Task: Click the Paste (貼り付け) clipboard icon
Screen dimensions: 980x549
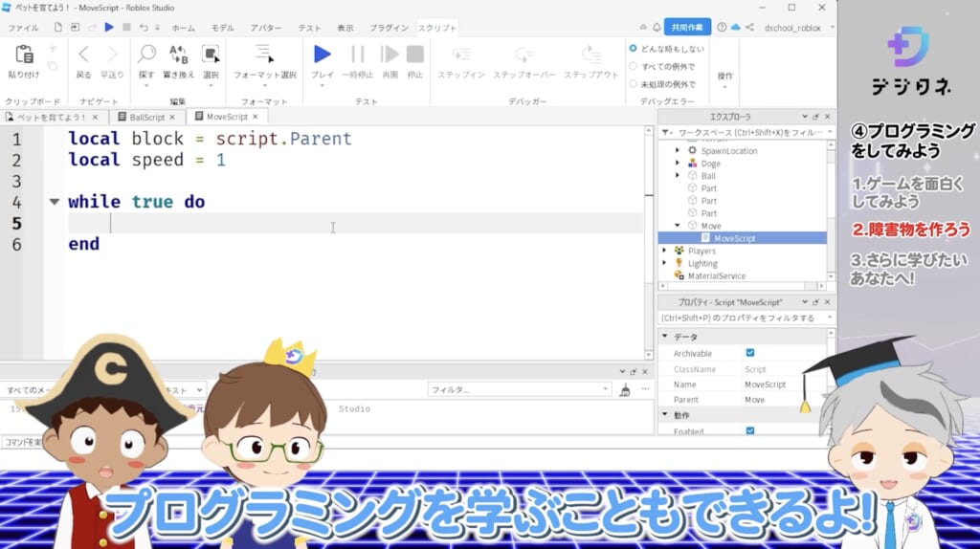Action: (24, 55)
